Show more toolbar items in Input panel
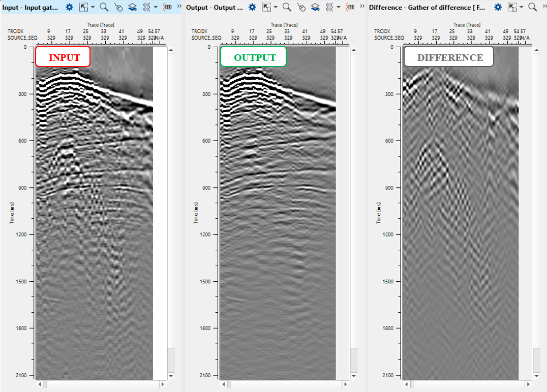547x392 pixels. coord(179,7)
